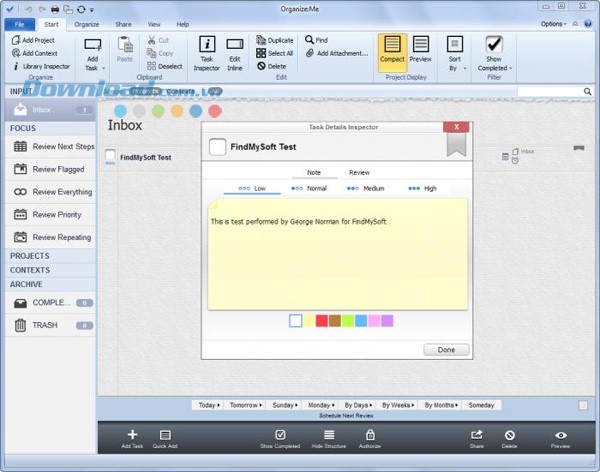Pick the red note color swatch

[x=321, y=321]
